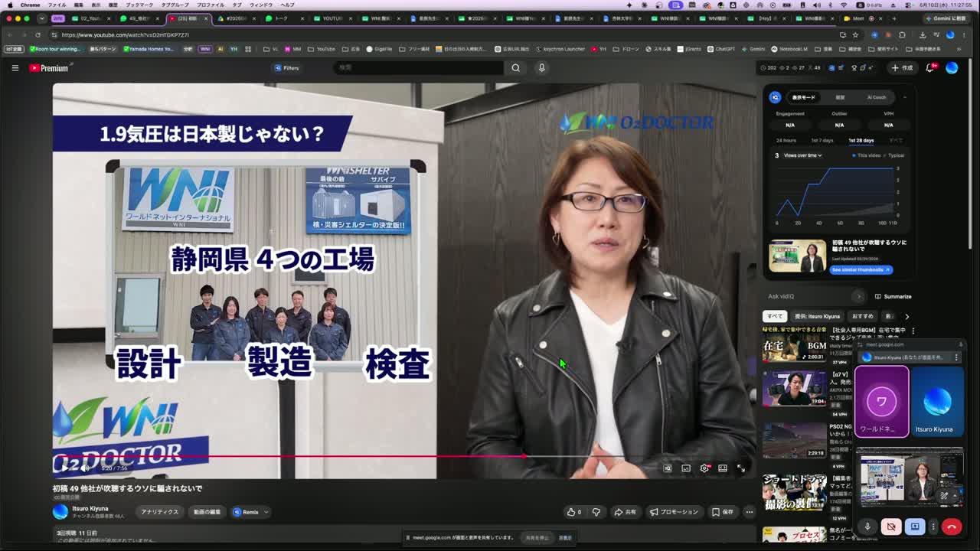Open the 在宅 BGM recommended video thumbnail
The width and height of the screenshot is (980, 551).
[794, 345]
